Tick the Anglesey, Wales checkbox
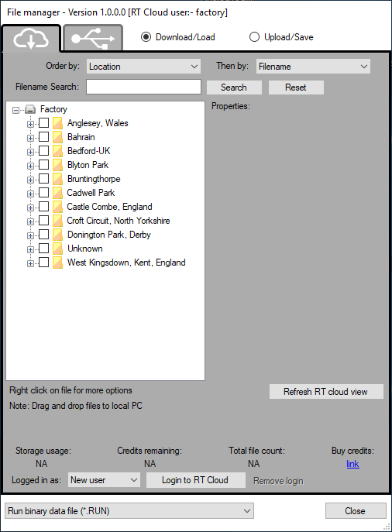 43,123
